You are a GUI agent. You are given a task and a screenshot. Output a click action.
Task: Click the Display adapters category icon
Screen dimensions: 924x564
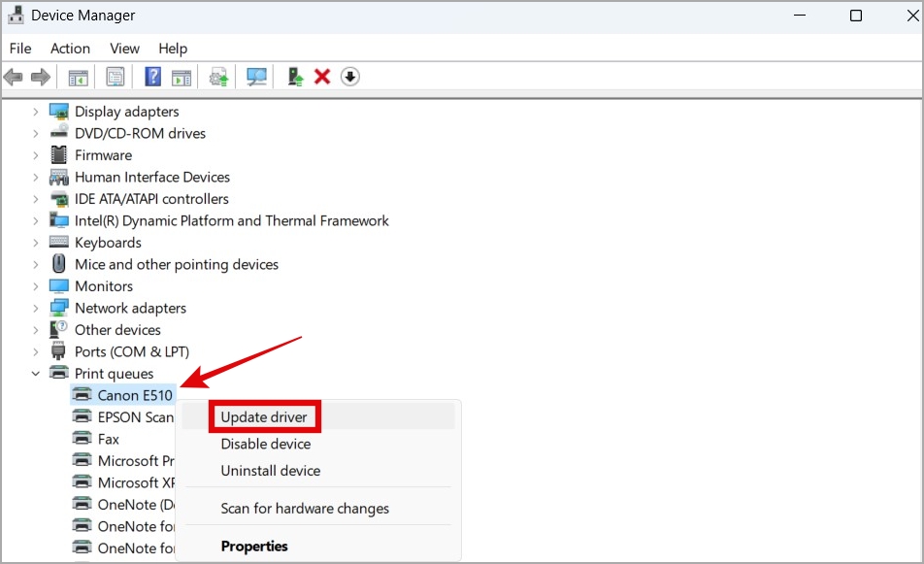[x=59, y=111]
